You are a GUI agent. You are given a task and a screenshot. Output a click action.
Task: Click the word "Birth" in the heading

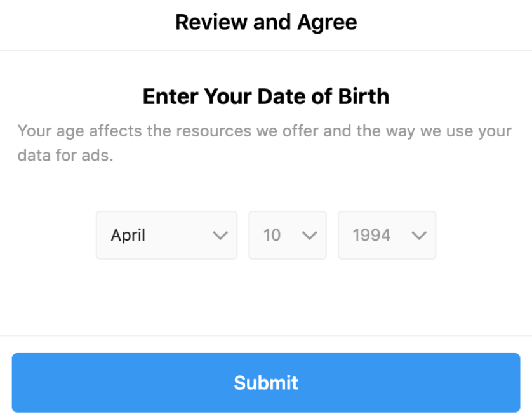tap(362, 96)
